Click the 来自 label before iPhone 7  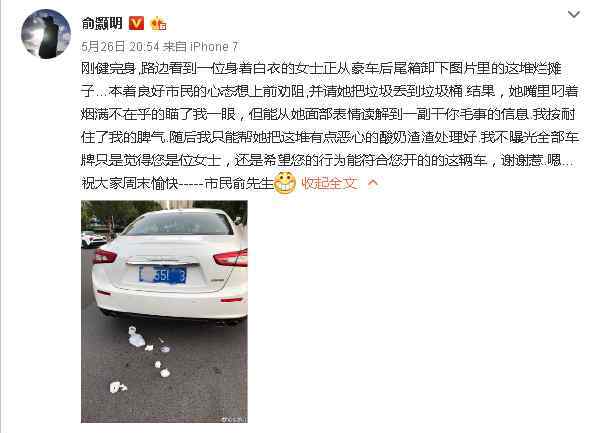click(175, 47)
